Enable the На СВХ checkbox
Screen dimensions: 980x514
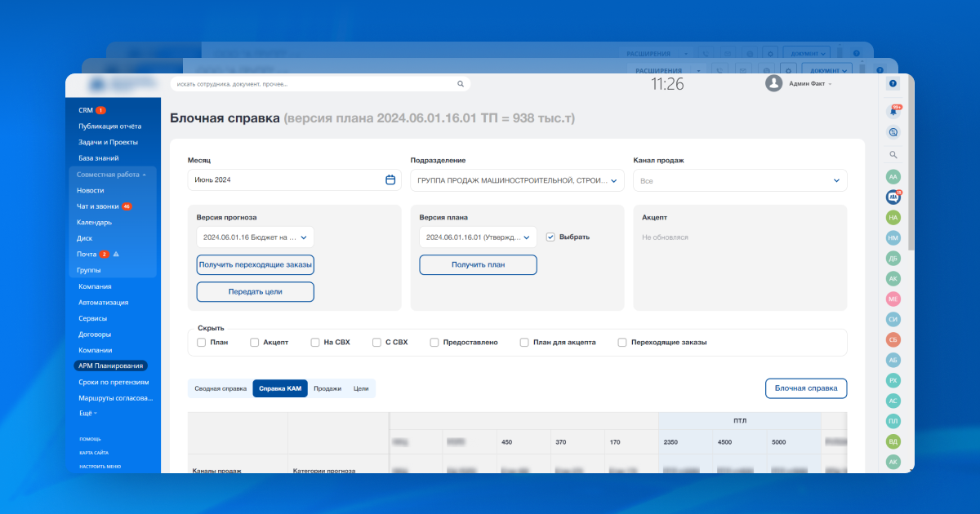pyautogui.click(x=314, y=343)
